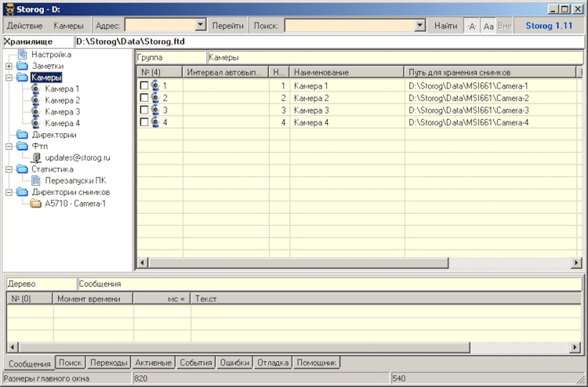
Task: Open the Камеры menu in toolbar
Action: [x=68, y=26]
